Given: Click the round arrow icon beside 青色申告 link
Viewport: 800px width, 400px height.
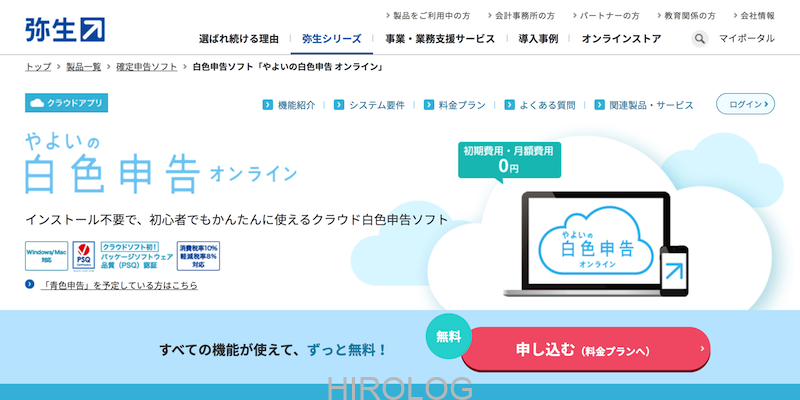Looking at the screenshot, I should 30,284.
